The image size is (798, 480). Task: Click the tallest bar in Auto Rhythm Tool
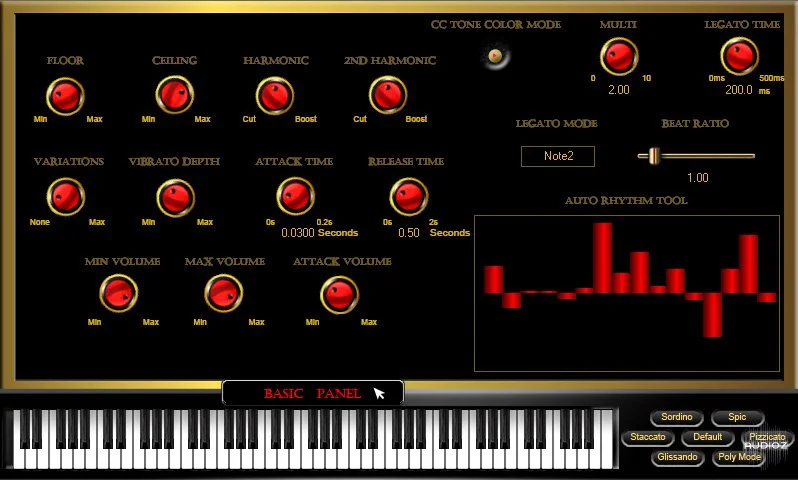(603, 258)
